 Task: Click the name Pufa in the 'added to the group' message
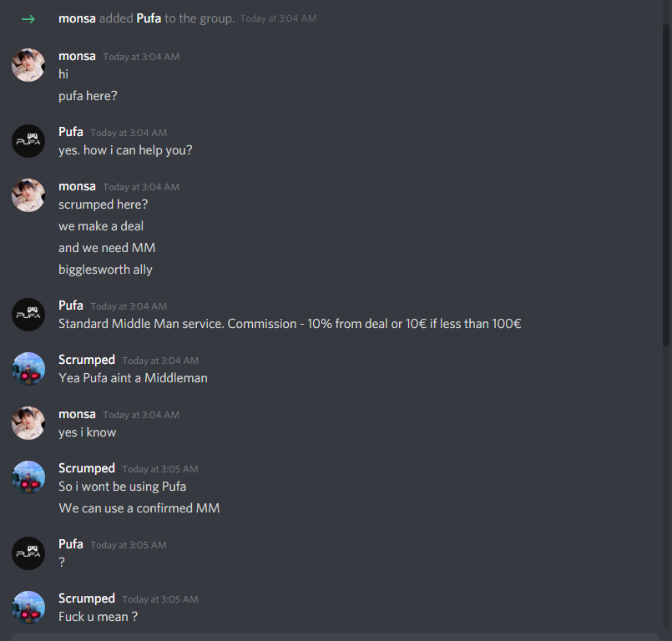click(149, 18)
